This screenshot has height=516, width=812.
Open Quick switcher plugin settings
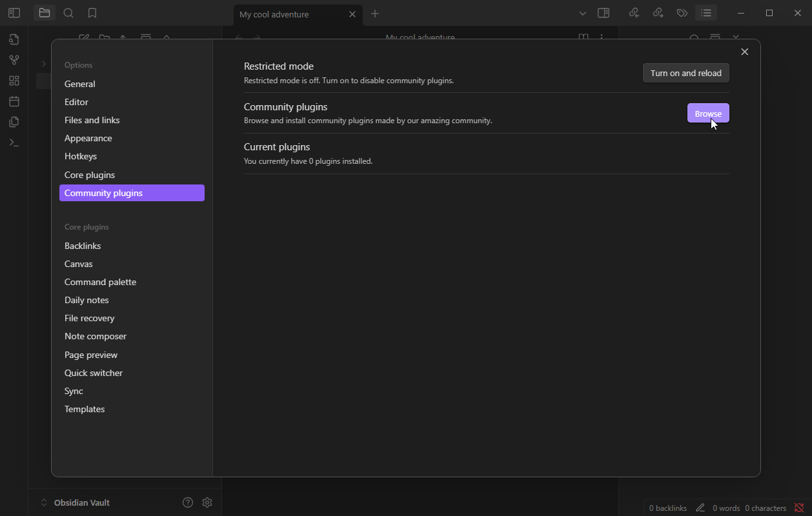[132, 373]
